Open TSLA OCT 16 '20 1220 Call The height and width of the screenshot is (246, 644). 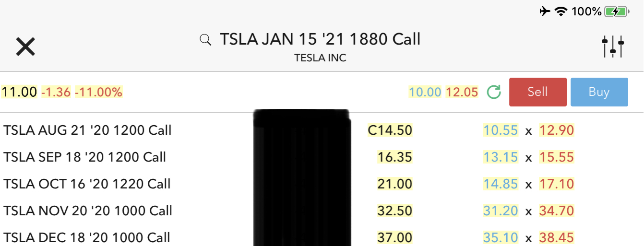tap(87, 184)
